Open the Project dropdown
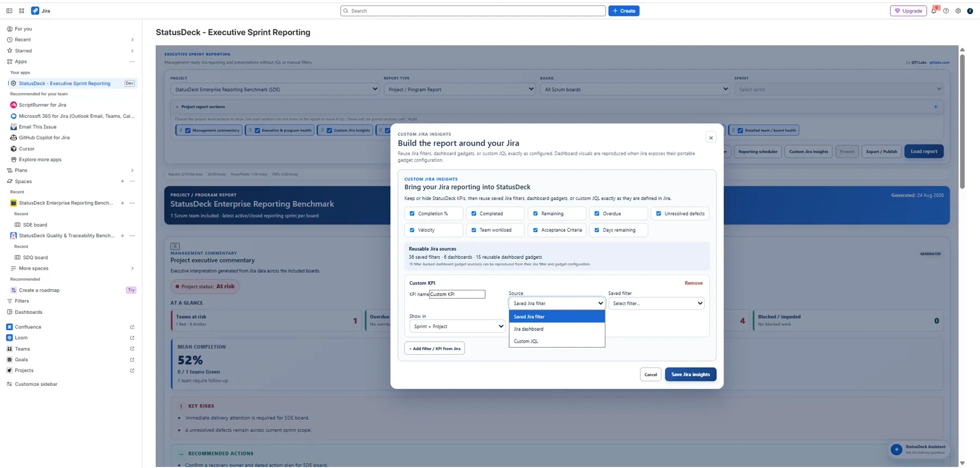The width and height of the screenshot is (980, 468). coord(275,89)
